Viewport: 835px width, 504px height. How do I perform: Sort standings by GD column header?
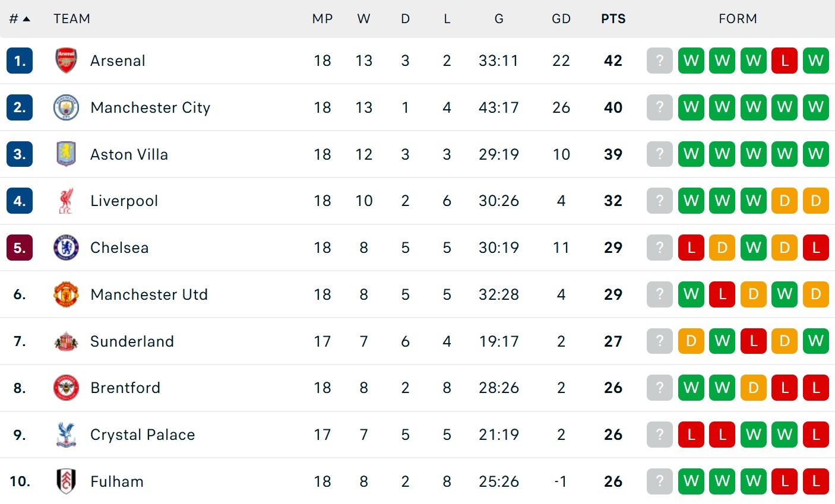pyautogui.click(x=561, y=19)
